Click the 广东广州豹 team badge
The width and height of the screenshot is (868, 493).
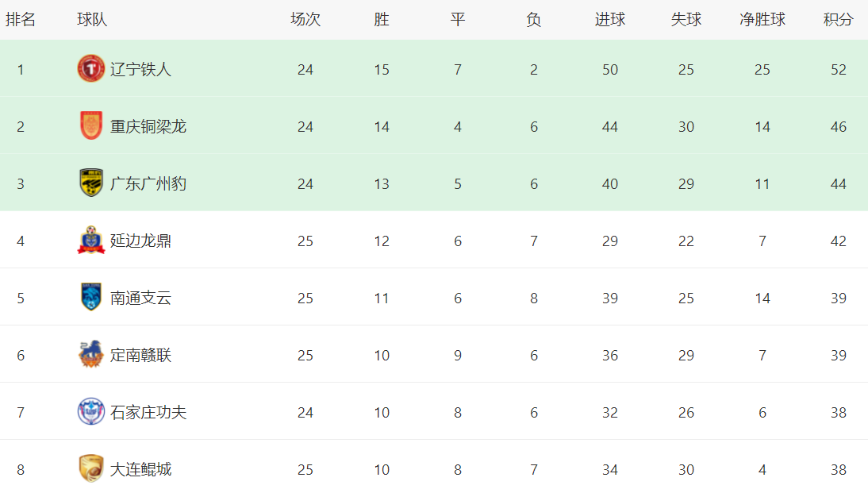pyautogui.click(x=90, y=183)
